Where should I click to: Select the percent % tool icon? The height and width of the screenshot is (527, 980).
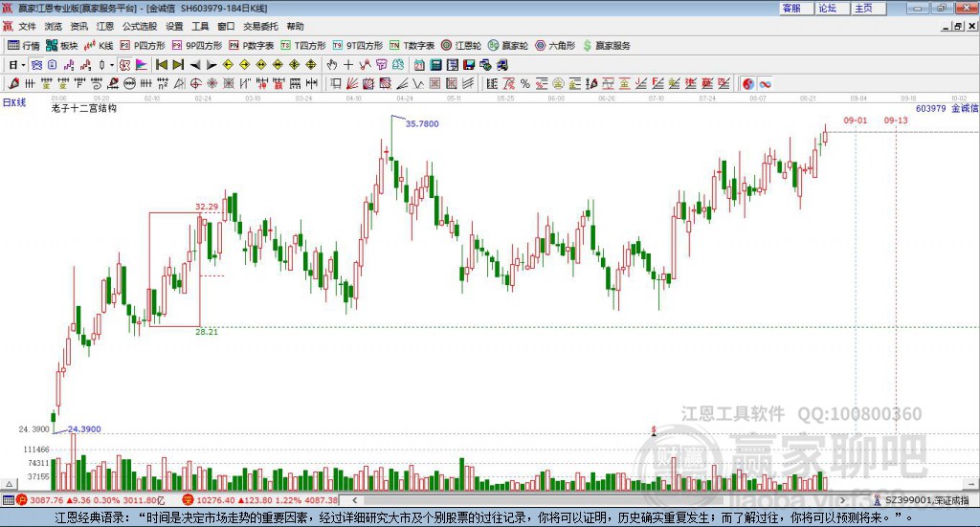[525, 83]
